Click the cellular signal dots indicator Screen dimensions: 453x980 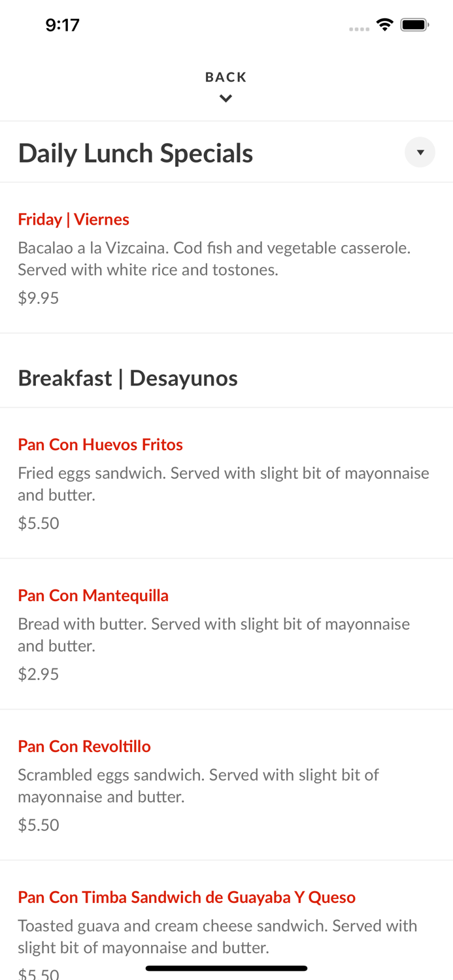(359, 27)
